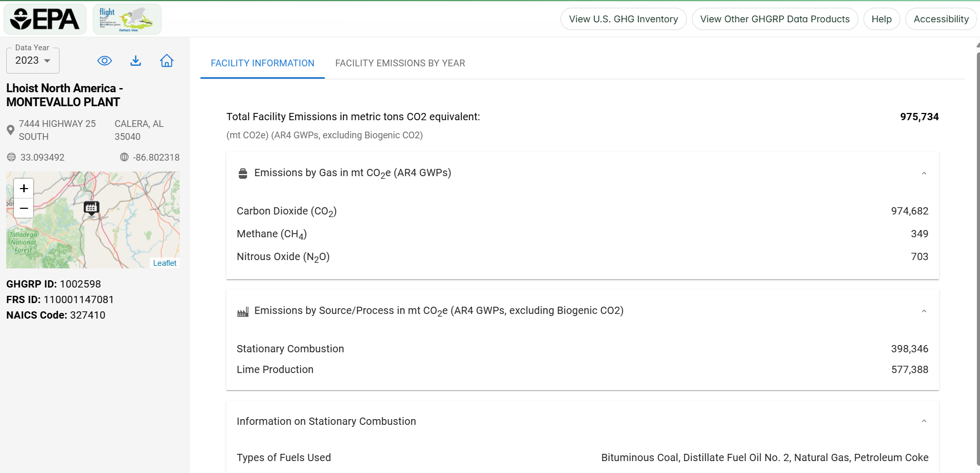Open the Leaflet attribution link
The height and width of the screenshot is (473, 980).
[x=165, y=263]
